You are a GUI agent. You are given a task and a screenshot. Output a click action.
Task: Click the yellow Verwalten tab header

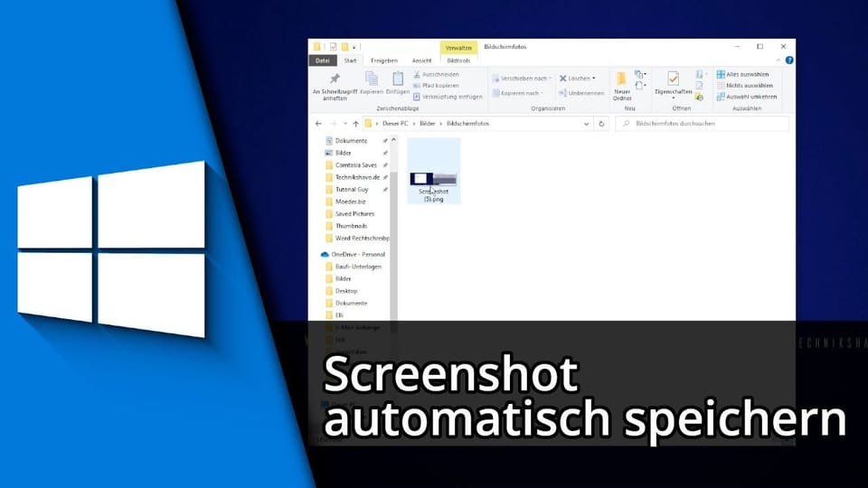pyautogui.click(x=458, y=48)
